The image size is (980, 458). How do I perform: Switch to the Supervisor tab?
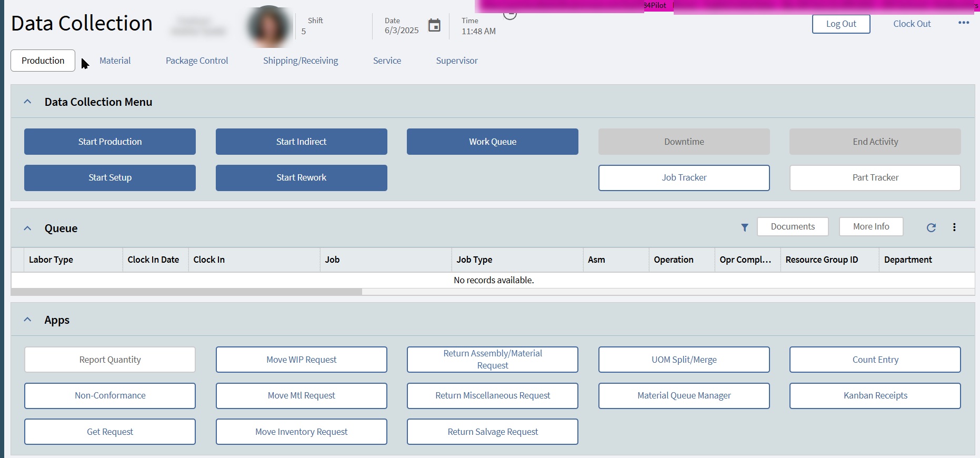[457, 61]
